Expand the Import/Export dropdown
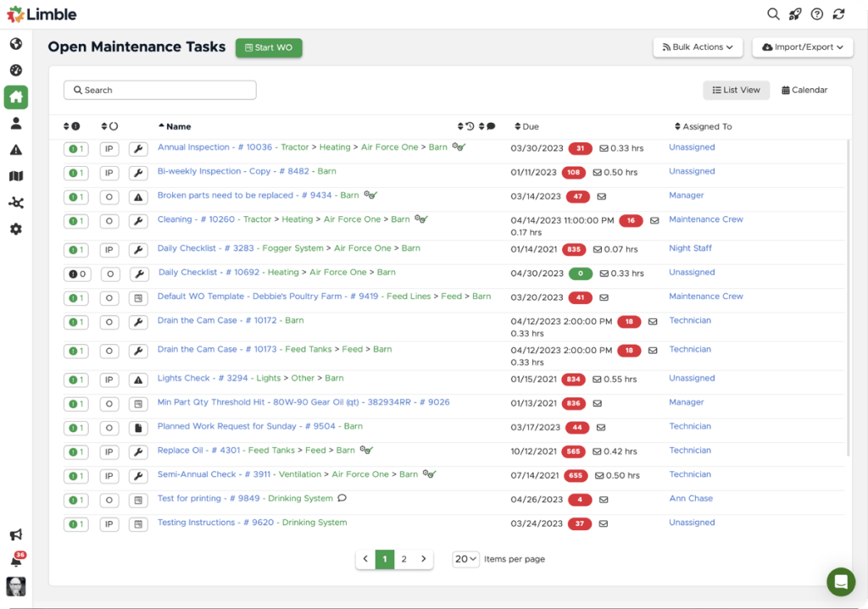Screen dimensions: 868x609 pyautogui.click(x=802, y=47)
